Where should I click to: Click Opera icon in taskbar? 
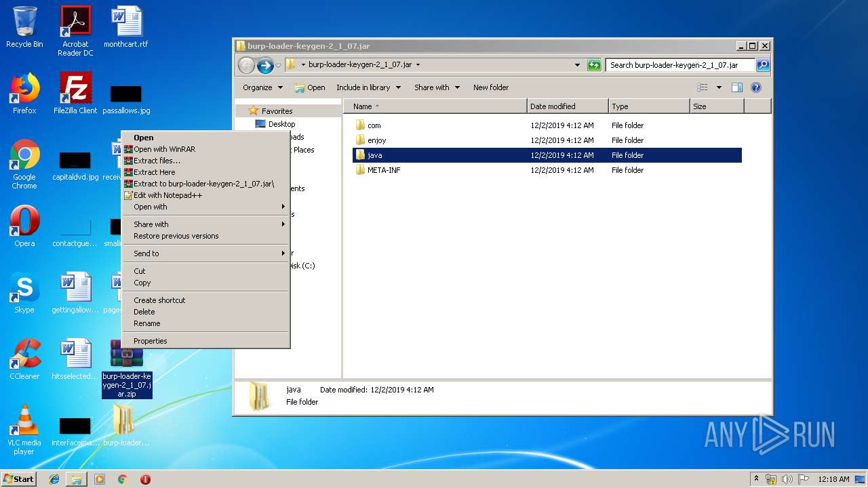(x=145, y=479)
